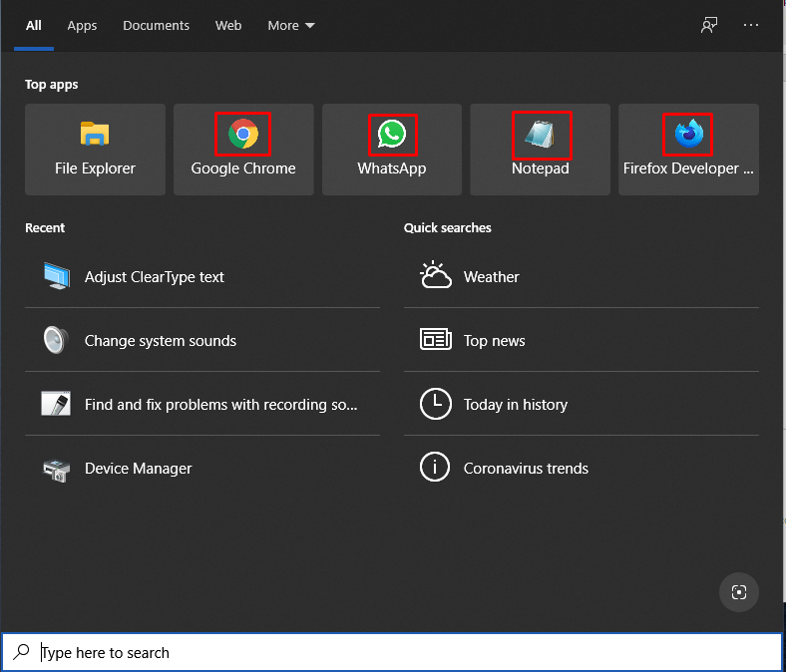Click the speaker icon for system sounds

pos(56,340)
